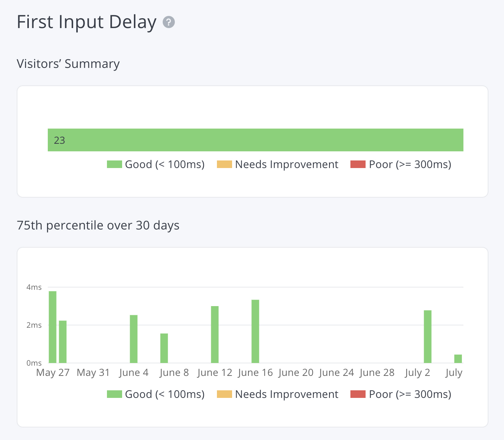
Task: Click the yellow Needs Improvement legend swatch
Action: click(x=224, y=164)
